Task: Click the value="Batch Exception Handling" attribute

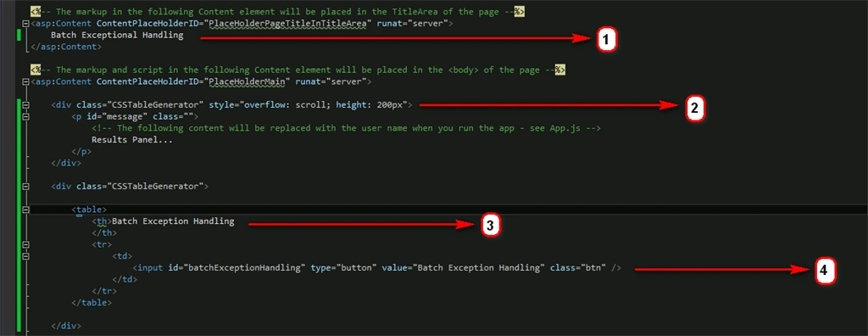Action: [x=464, y=268]
